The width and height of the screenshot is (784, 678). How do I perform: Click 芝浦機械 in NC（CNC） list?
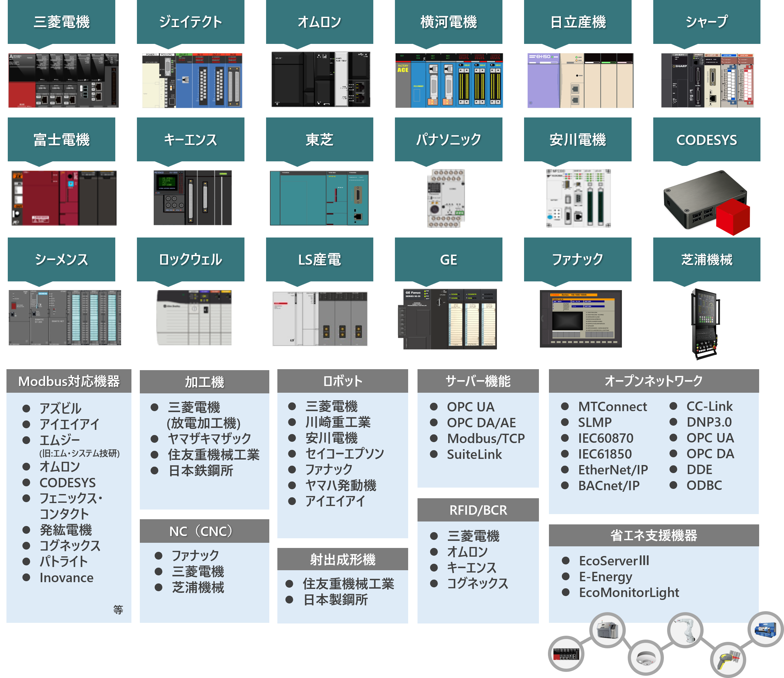point(198,588)
